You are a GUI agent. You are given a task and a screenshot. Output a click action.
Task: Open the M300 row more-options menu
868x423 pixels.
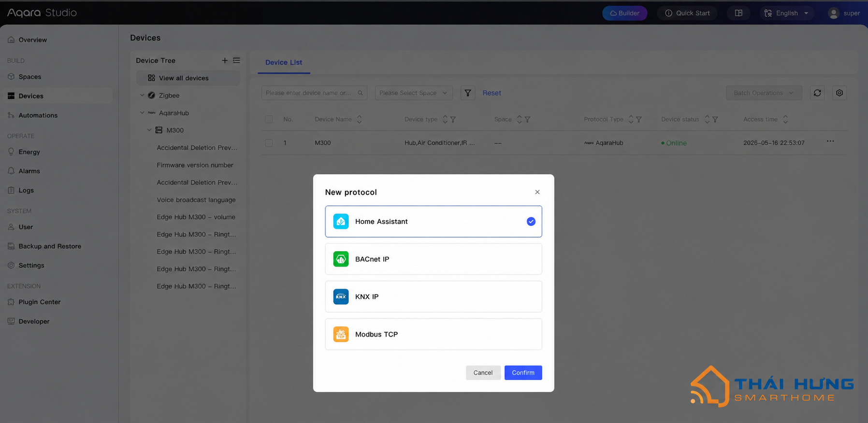830,141
